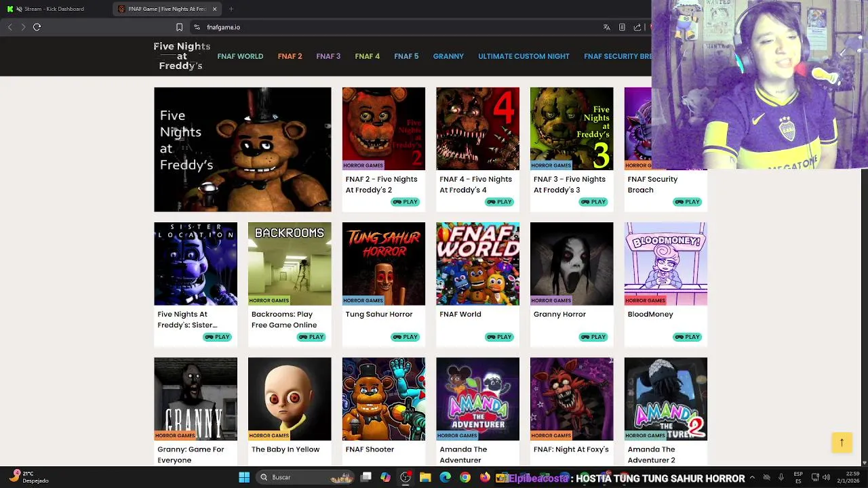Click title 'The Baby In Yellow'
The height and width of the screenshot is (488, 868).
(x=285, y=449)
